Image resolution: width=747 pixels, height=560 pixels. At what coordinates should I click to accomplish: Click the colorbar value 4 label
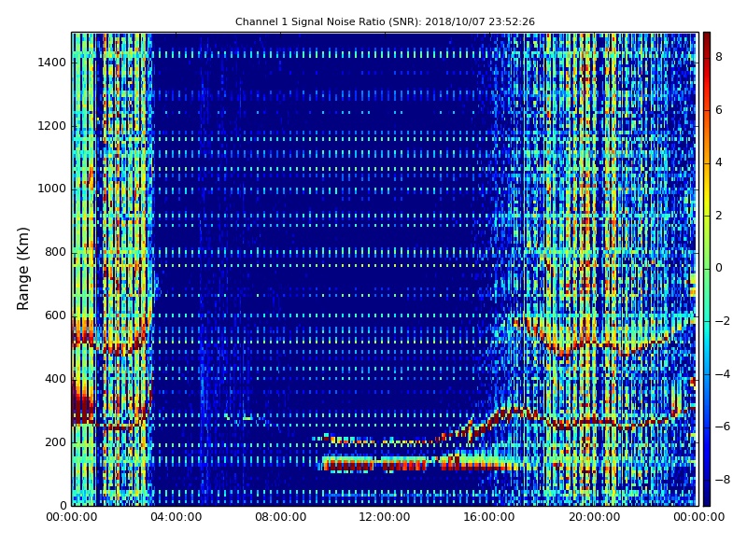(x=719, y=162)
